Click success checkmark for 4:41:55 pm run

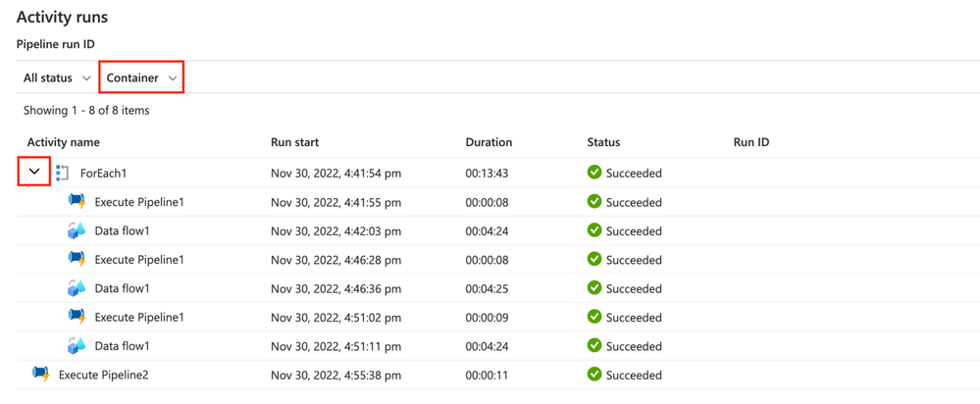click(x=594, y=201)
